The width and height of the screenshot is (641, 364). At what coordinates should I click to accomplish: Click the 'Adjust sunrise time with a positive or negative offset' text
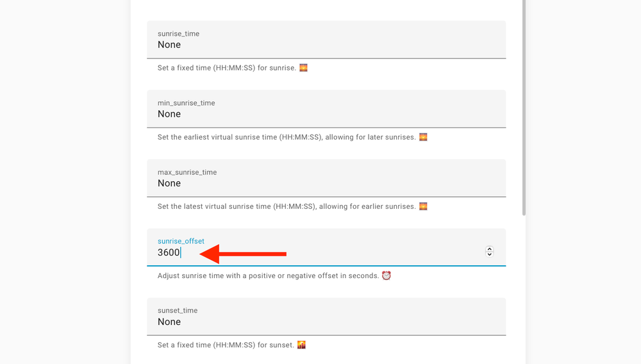click(269, 276)
